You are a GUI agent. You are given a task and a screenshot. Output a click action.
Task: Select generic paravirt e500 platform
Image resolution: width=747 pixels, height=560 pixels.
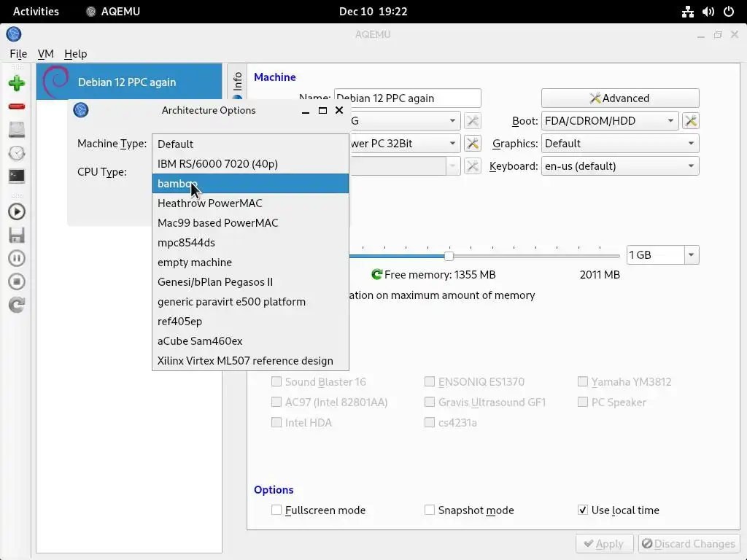click(x=251, y=301)
